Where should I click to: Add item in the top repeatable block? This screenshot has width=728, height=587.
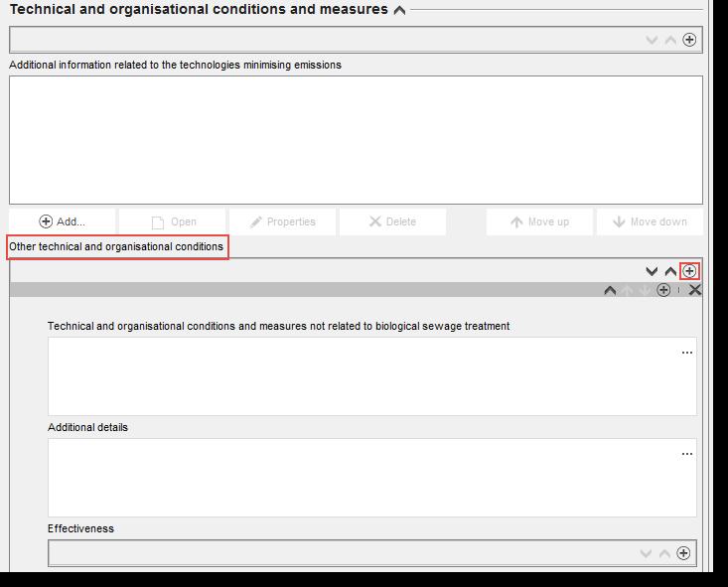(689, 40)
